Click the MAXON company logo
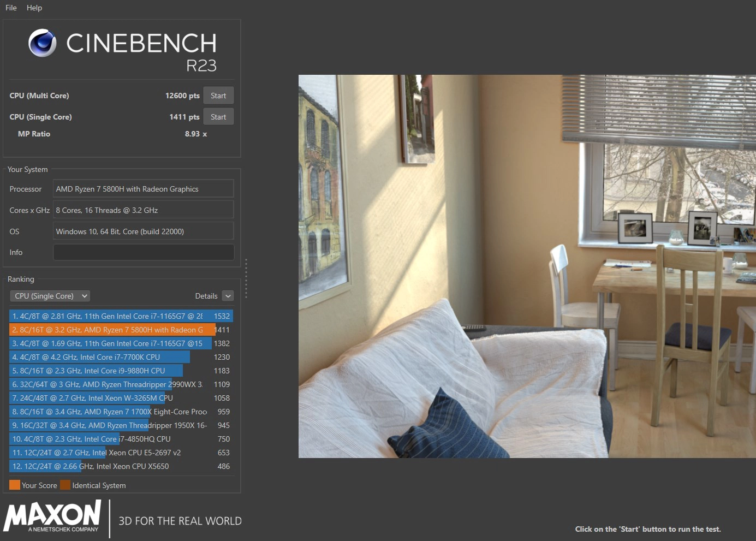This screenshot has height=541, width=756. (x=52, y=515)
